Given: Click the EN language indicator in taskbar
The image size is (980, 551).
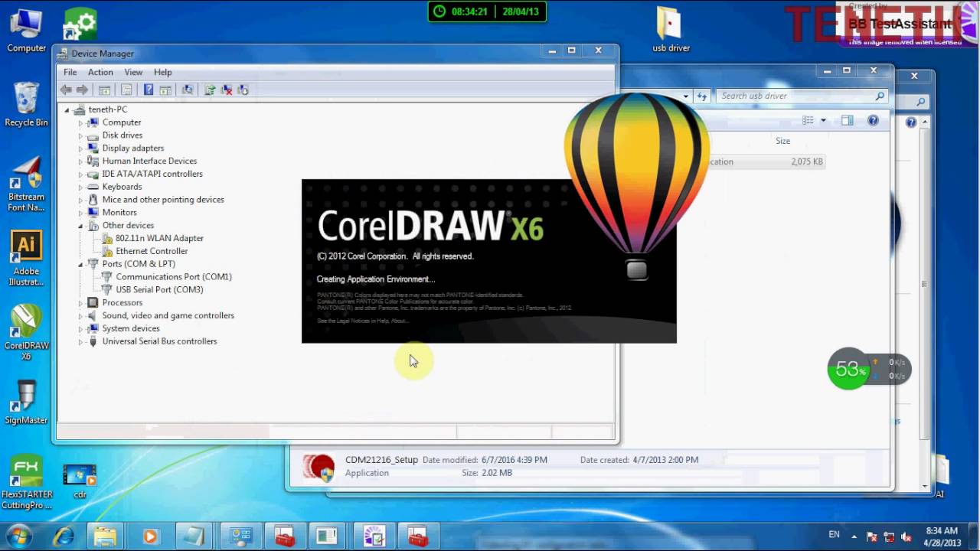Looking at the screenshot, I should [834, 535].
